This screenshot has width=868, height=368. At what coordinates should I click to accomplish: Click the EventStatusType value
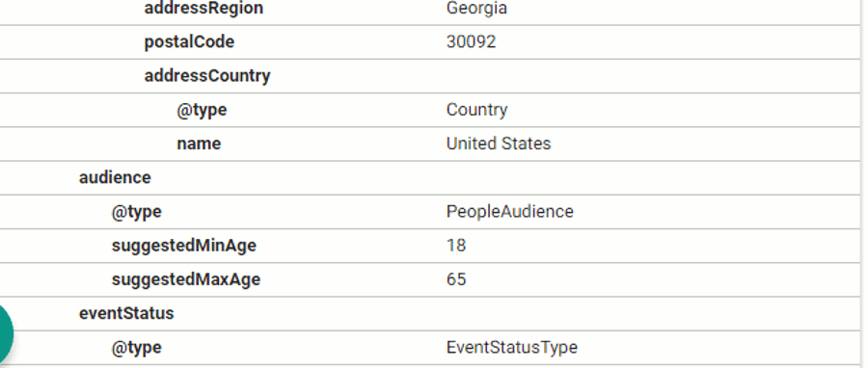512,348
